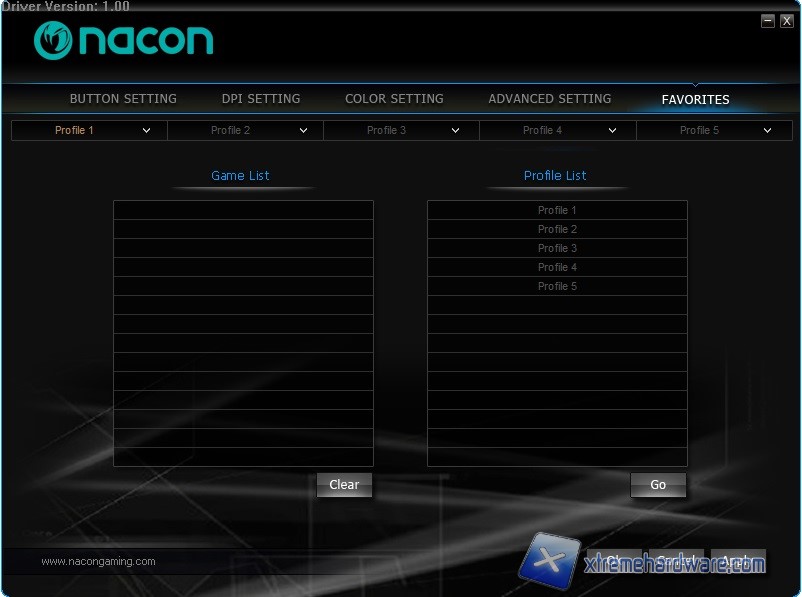The image size is (802, 597).
Task: Pick Profile 5 in the Profile List
Action: pyautogui.click(x=557, y=286)
